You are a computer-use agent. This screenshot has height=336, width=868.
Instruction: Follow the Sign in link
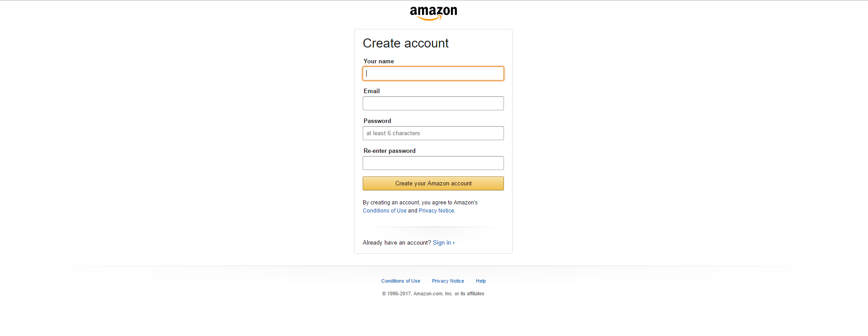(x=442, y=243)
